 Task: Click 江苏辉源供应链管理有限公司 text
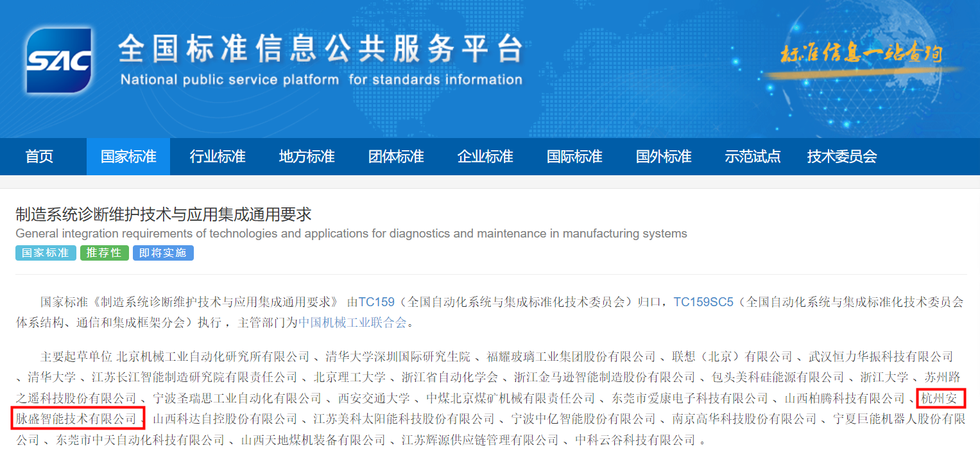coord(480,440)
